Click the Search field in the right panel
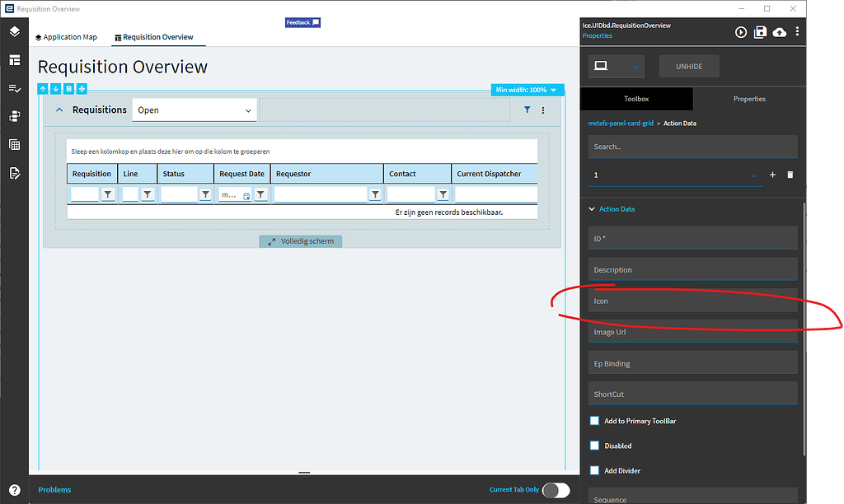Screen dimensions: 844x504 point(692,146)
